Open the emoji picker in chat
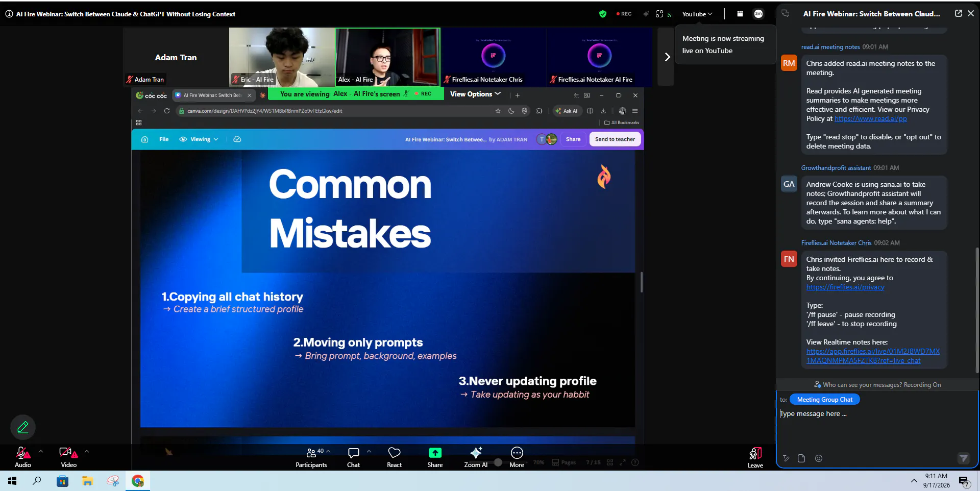The image size is (980, 491). click(x=819, y=458)
